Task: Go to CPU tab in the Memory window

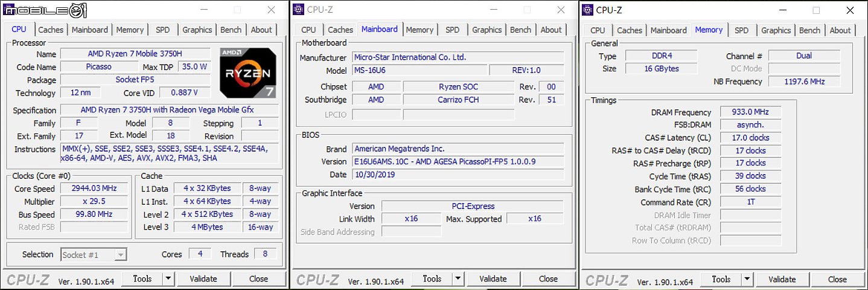Action: click(598, 30)
